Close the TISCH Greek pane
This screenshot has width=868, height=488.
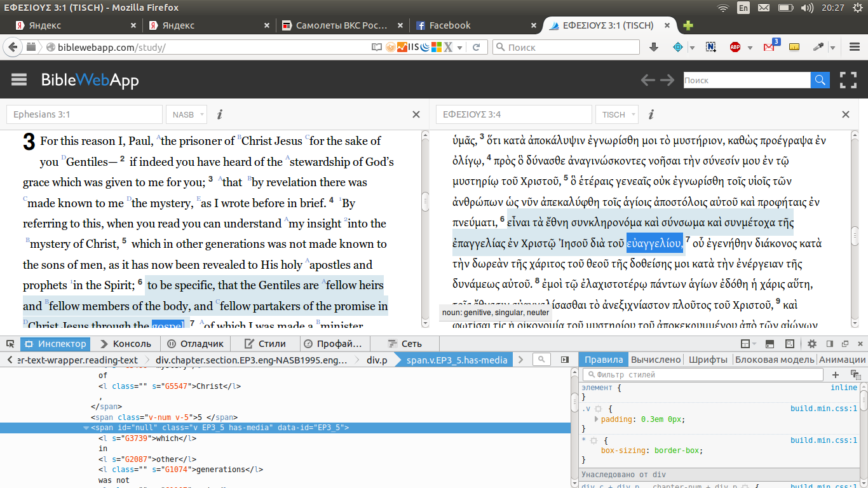pos(846,114)
